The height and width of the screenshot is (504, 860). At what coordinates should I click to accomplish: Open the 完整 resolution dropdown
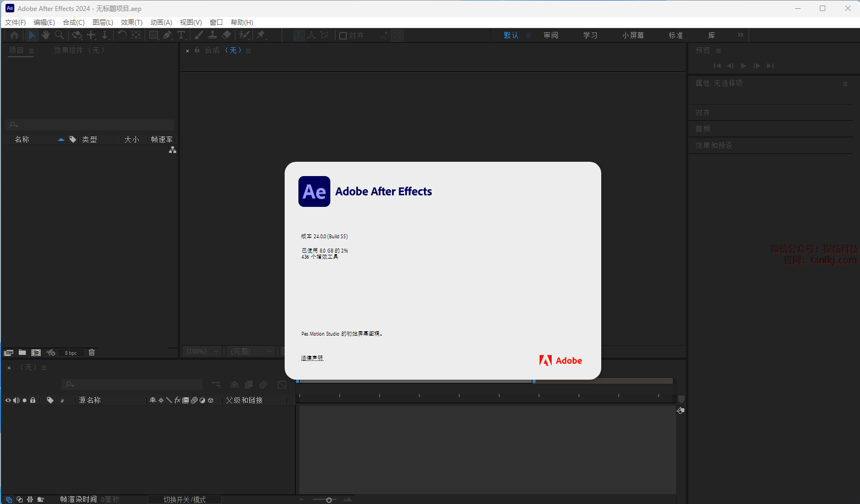tap(251, 351)
